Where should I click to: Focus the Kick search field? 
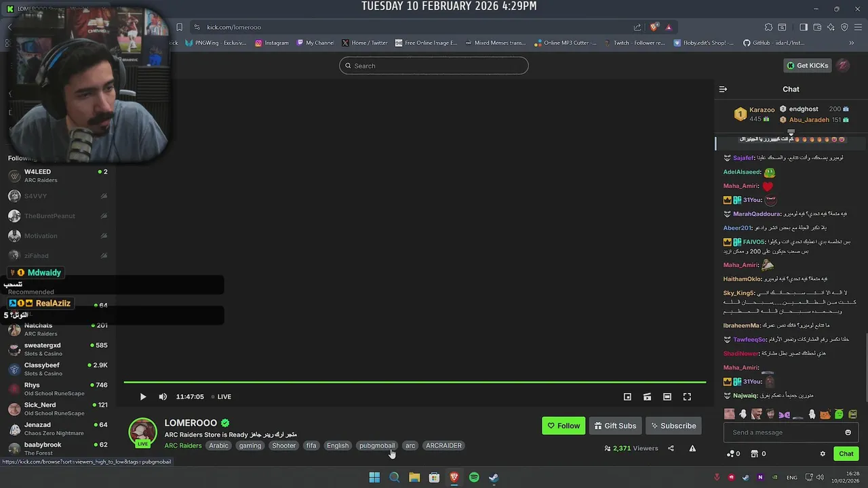434,66
